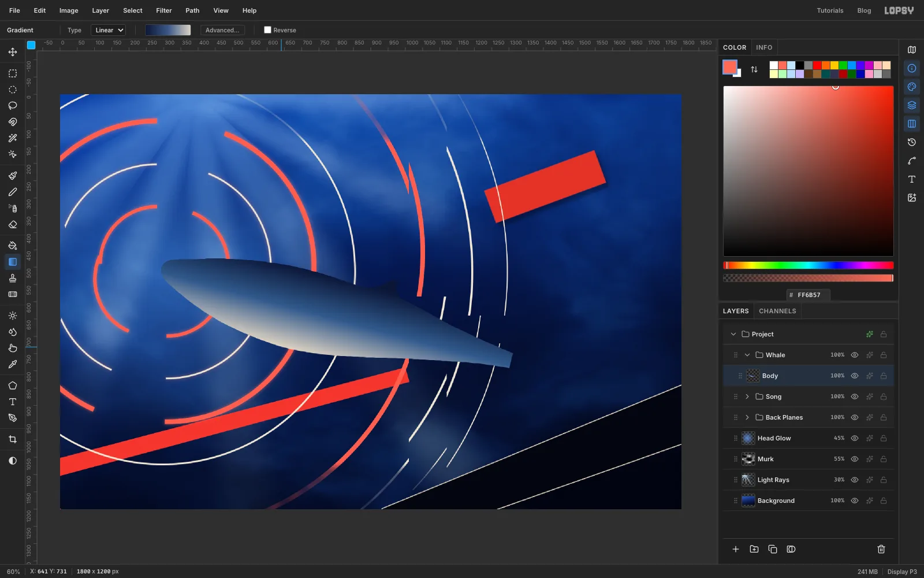Open the Blog link

864,10
